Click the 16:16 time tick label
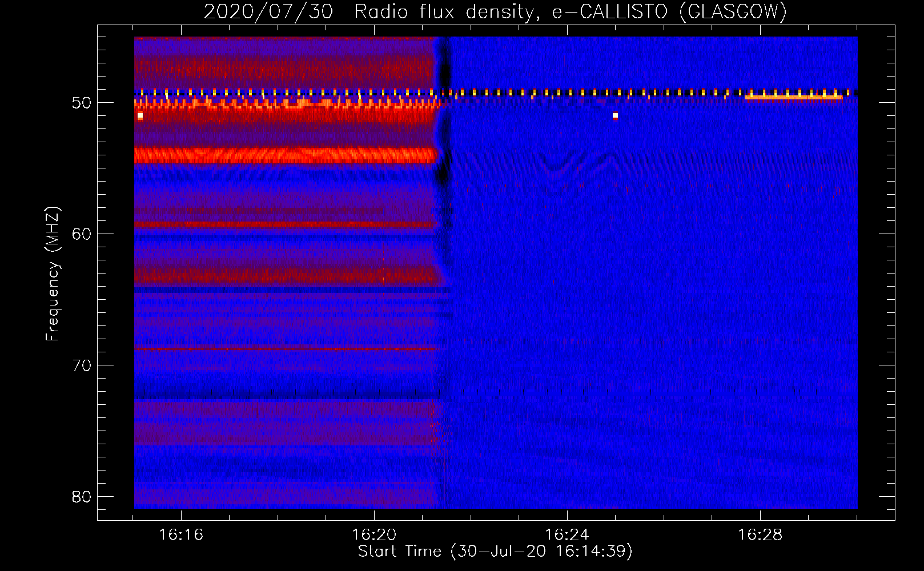This screenshot has width=924, height=571. click(181, 535)
